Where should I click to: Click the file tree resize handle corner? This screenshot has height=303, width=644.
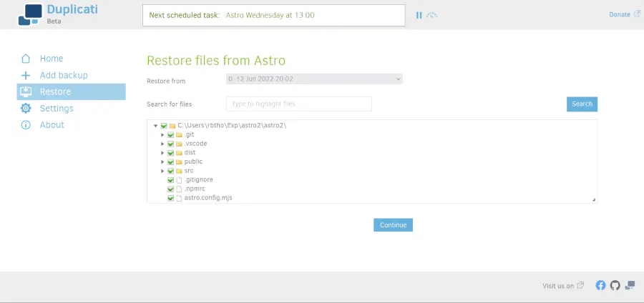[x=594, y=199]
